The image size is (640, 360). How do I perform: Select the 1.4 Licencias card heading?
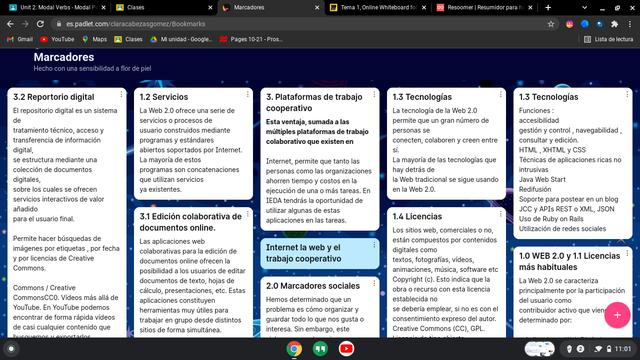coord(417,216)
